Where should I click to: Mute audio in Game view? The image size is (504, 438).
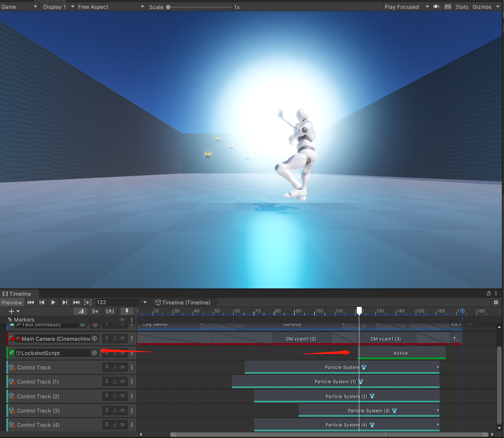tap(436, 7)
